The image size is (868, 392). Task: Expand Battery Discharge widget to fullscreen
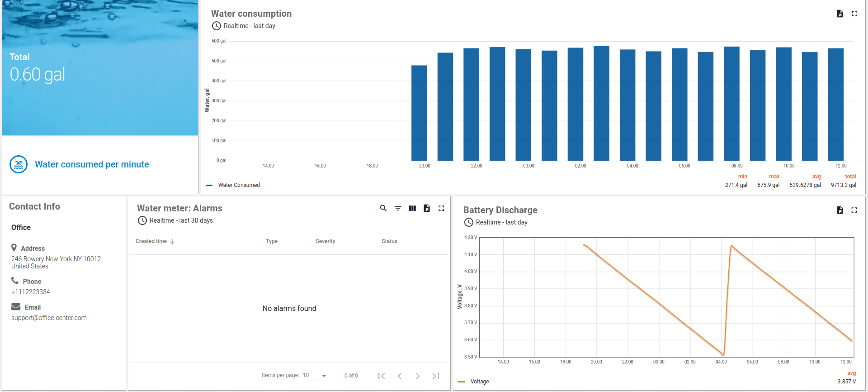pos(854,210)
